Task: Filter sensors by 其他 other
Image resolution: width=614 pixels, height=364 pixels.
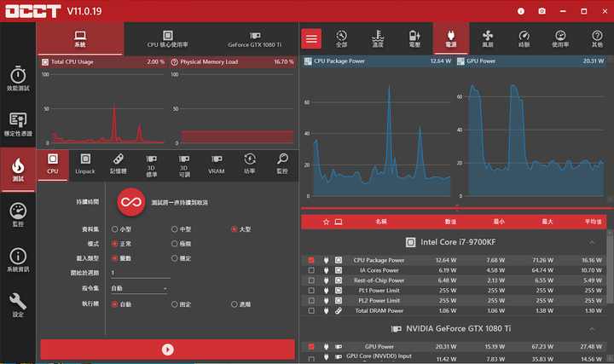Action: 597,38
